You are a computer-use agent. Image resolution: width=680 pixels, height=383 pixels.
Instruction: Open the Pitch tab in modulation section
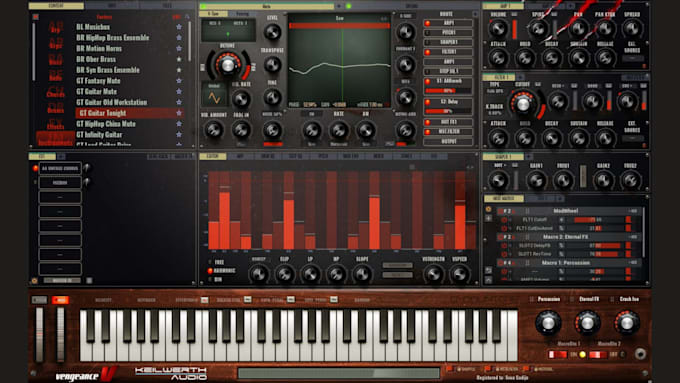tap(323, 156)
